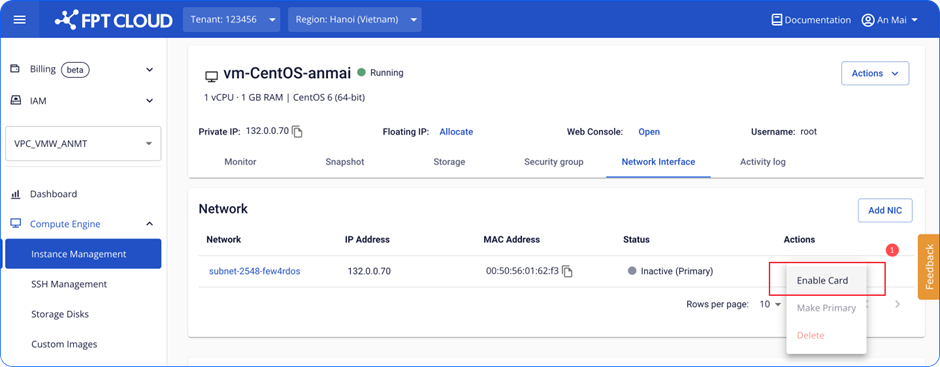Viewport: 940px width, 367px height.
Task: Go to next page of Network table
Action: (897, 304)
